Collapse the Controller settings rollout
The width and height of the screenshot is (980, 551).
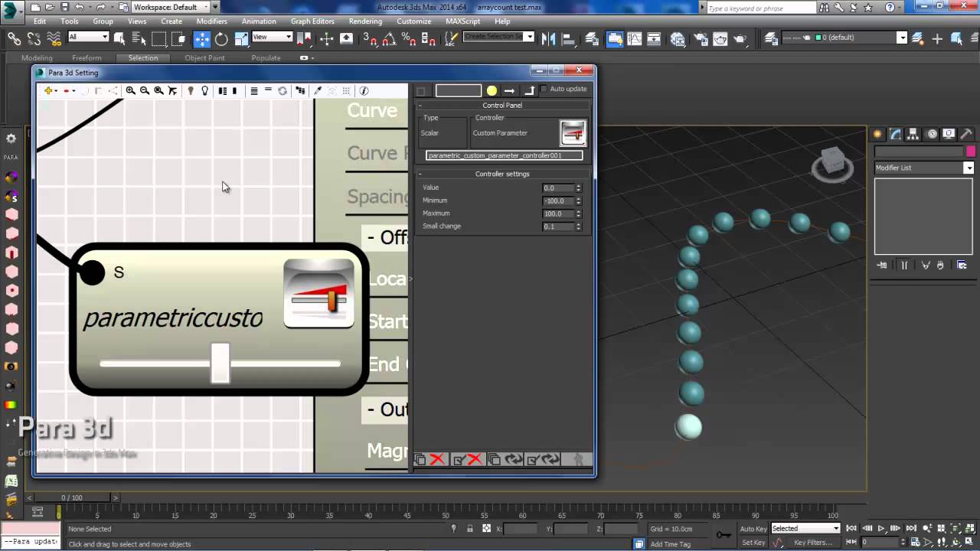(x=501, y=174)
